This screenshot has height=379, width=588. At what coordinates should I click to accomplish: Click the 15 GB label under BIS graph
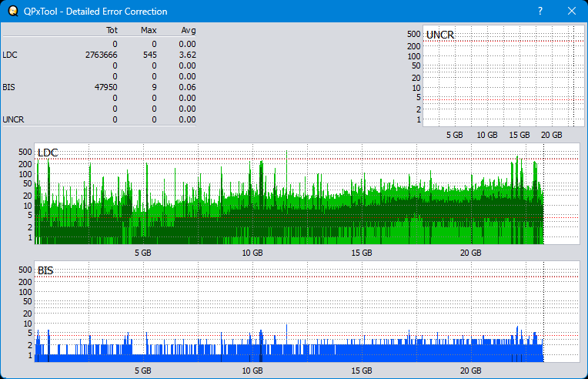[362, 371]
